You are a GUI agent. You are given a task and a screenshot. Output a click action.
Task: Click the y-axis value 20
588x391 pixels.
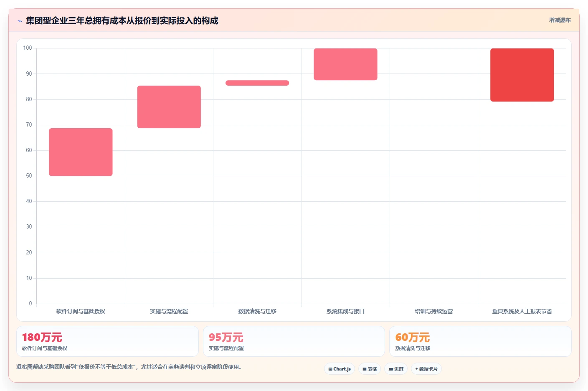(29, 253)
